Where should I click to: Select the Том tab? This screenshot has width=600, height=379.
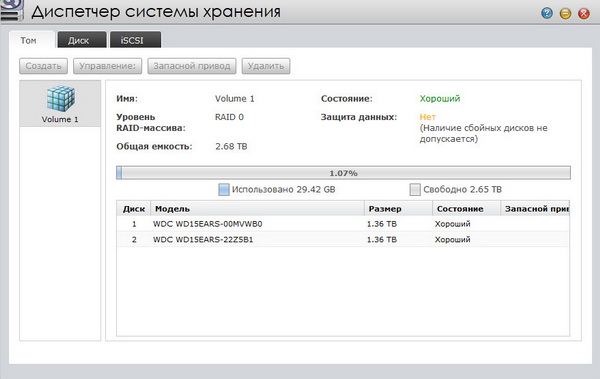click(32, 40)
